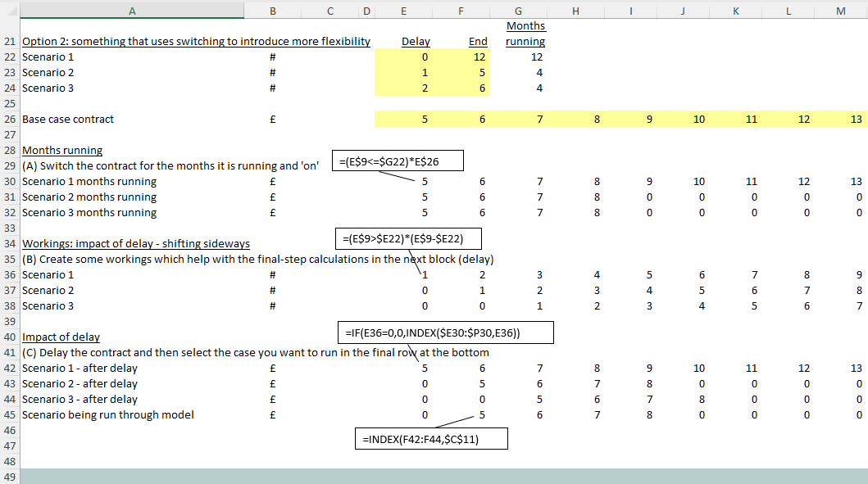Image resolution: width=868 pixels, height=484 pixels.
Task: Click the column G header
Action: (x=519, y=11)
